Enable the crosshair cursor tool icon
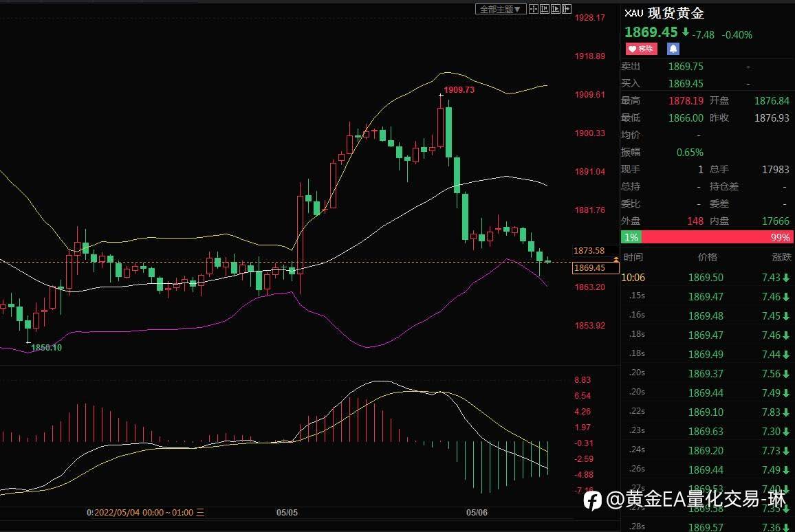The width and height of the screenshot is (795, 532). (534, 9)
